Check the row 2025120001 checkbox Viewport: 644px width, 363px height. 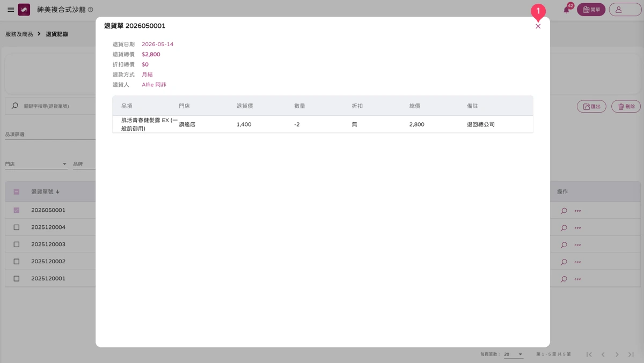[17, 279]
